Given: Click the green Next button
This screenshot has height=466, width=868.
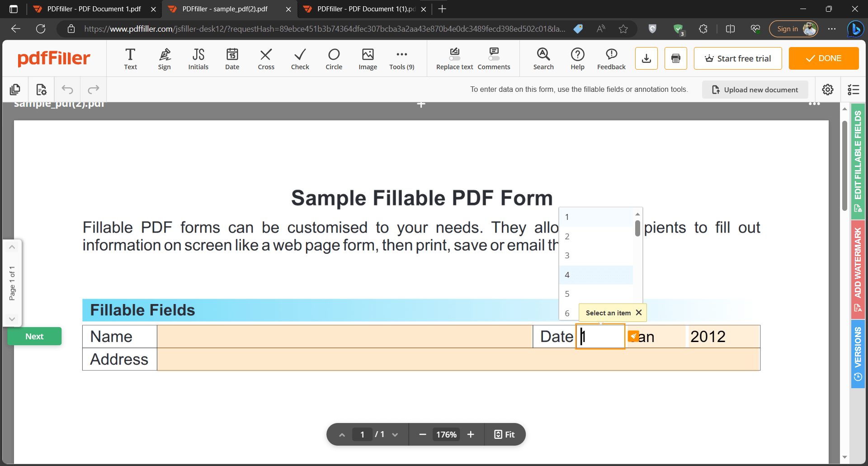Looking at the screenshot, I should click(x=34, y=336).
